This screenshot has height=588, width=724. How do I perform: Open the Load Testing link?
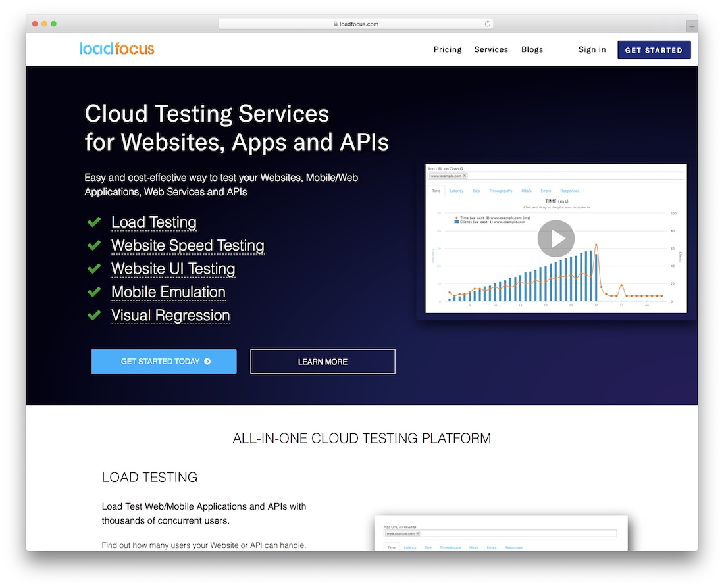point(154,222)
